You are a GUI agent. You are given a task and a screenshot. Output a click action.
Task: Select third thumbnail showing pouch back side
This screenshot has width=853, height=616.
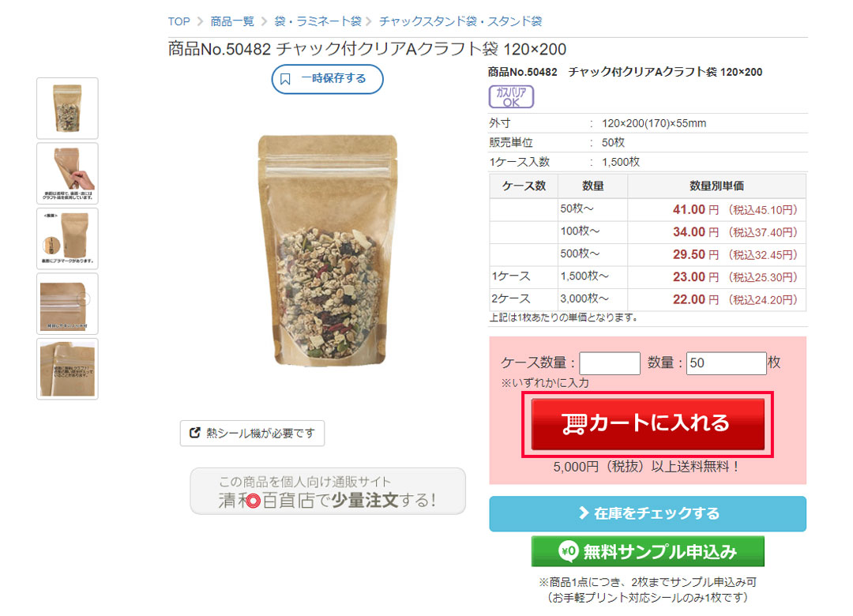[x=67, y=239]
